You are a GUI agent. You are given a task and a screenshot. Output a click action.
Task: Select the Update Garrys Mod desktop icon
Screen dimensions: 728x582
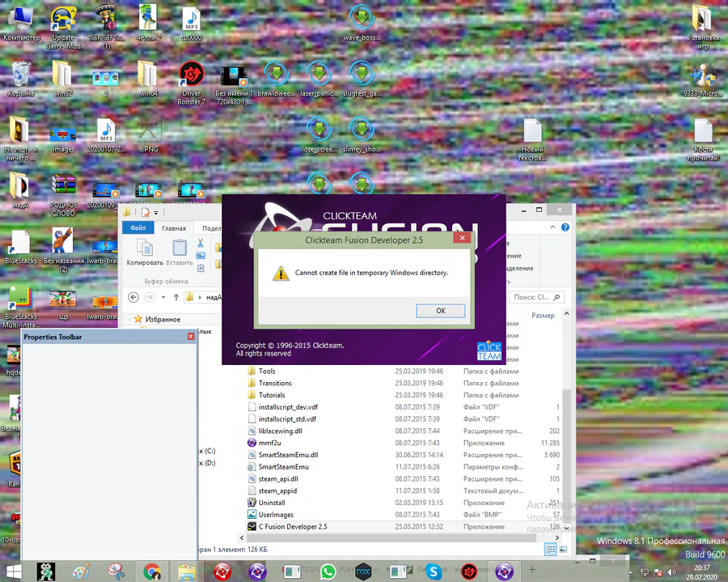tap(63, 27)
